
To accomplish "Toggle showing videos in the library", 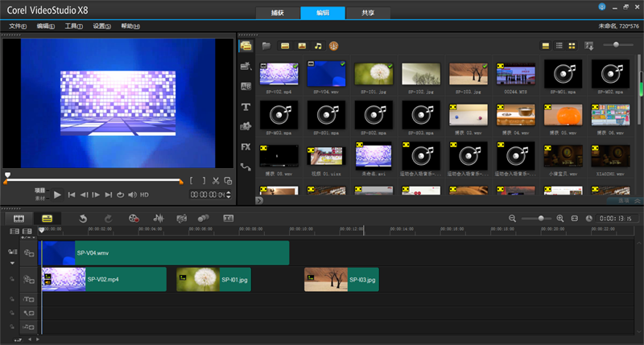I will pos(284,46).
